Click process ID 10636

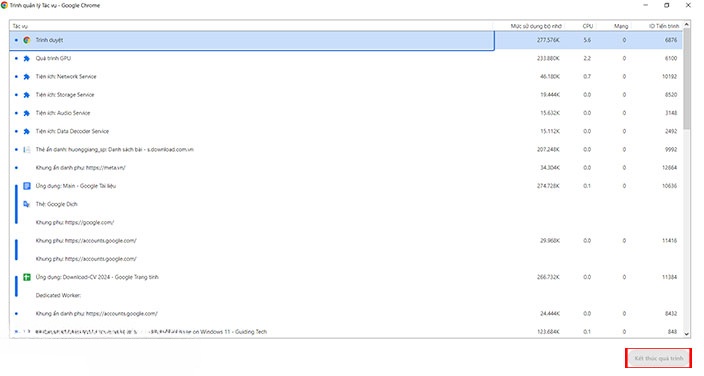point(669,186)
